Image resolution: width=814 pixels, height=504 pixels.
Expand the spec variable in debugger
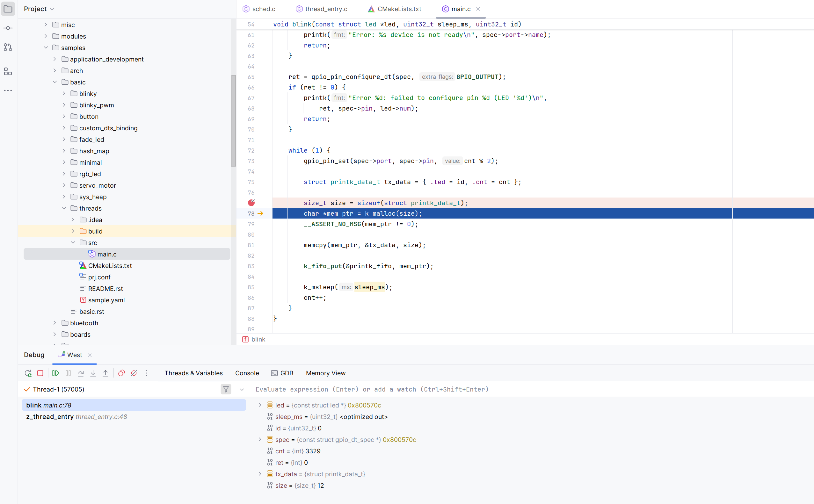[x=260, y=439]
